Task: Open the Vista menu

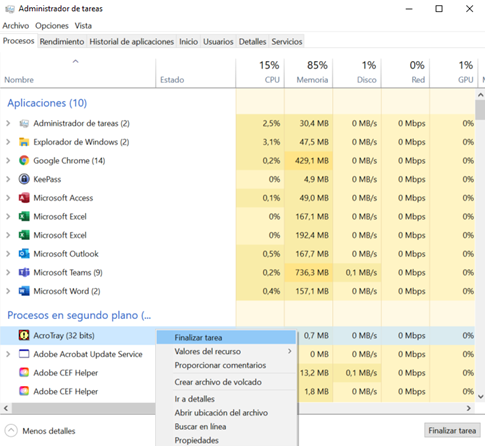Action: pyautogui.click(x=83, y=26)
